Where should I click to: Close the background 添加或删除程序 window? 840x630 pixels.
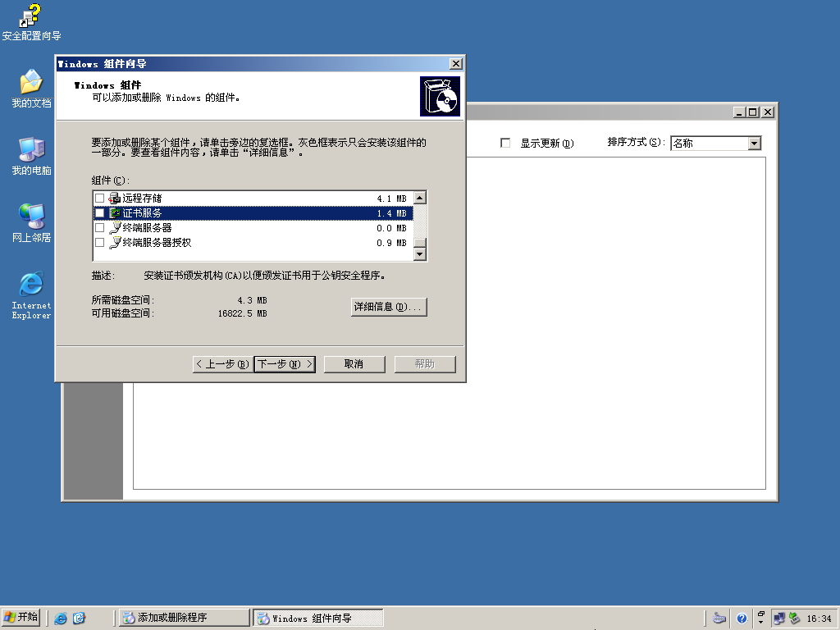[x=768, y=112]
